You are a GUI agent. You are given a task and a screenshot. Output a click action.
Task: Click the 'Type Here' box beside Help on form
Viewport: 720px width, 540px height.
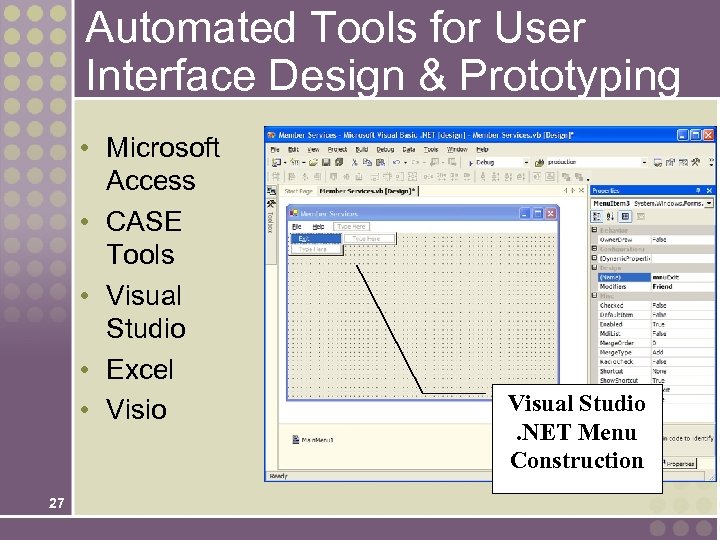pos(351,227)
